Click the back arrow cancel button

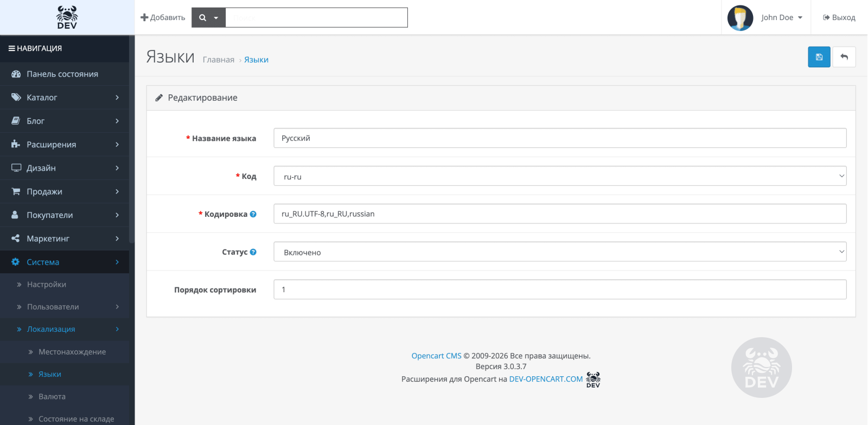(844, 57)
